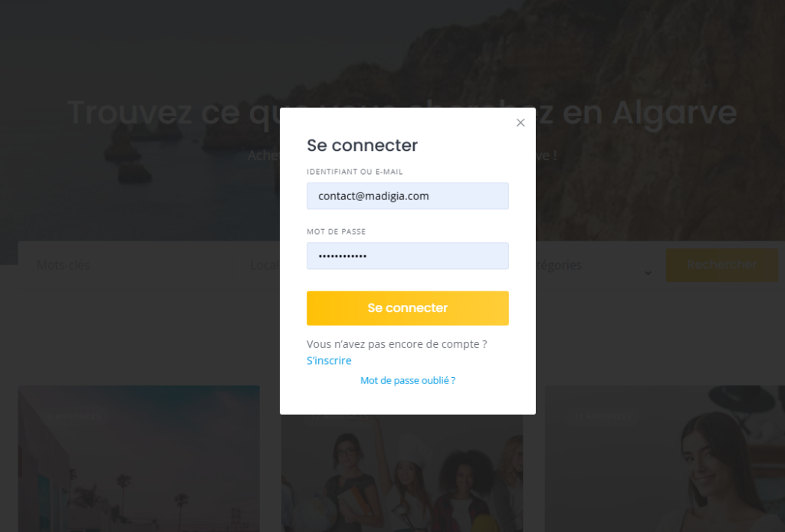Open the palm-tree villa category card
The width and height of the screenshot is (785, 532).
point(139,458)
